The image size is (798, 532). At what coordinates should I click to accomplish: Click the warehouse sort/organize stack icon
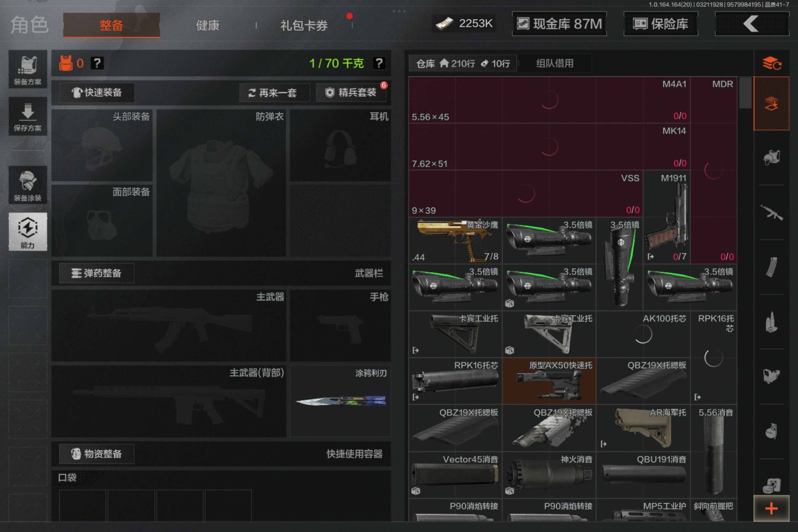pos(772,64)
